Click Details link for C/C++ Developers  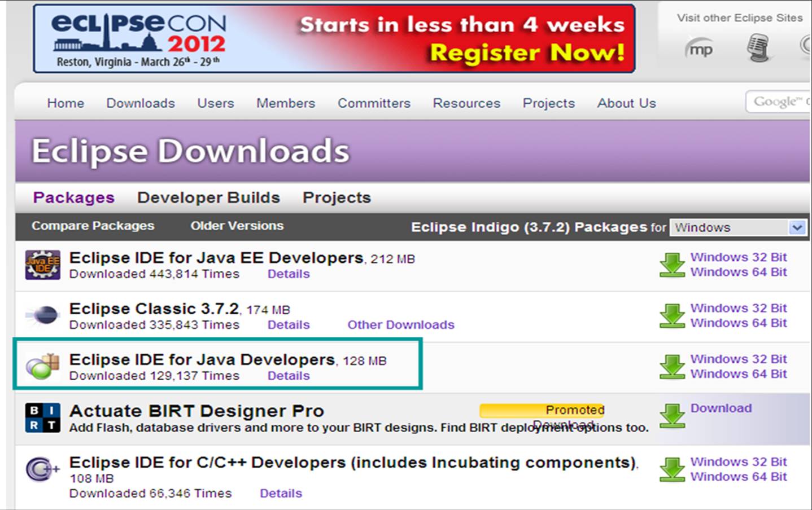pos(281,494)
